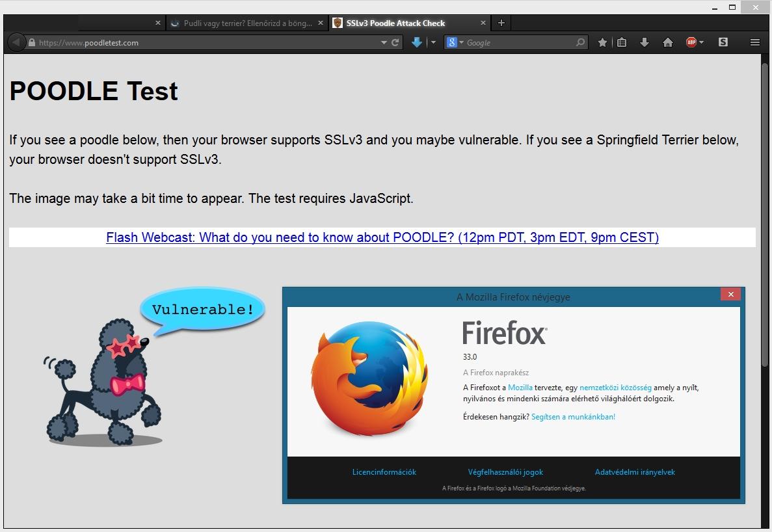Open the Firefox hamburger menu
This screenshot has height=532, width=772.
pyautogui.click(x=755, y=42)
